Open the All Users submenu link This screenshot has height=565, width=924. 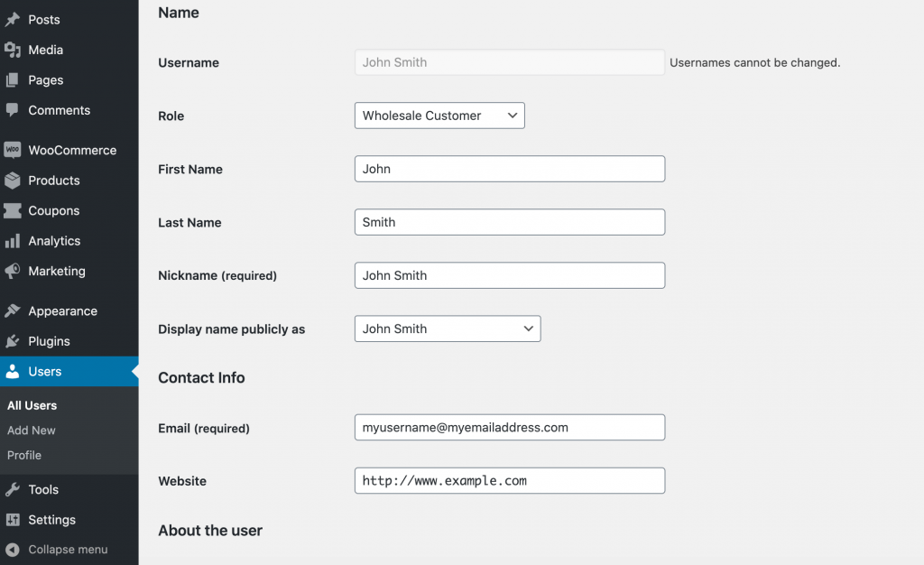pos(32,405)
